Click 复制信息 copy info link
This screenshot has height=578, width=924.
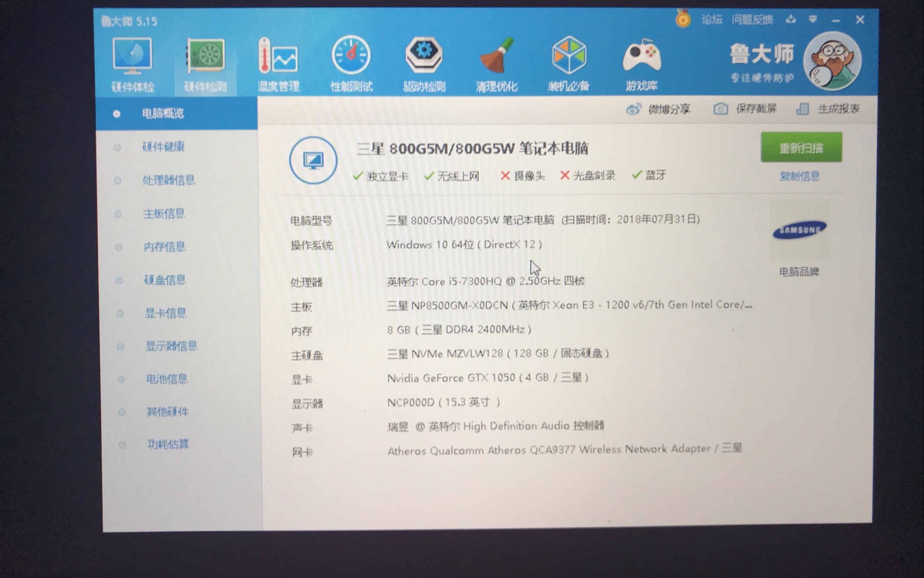pos(799,176)
